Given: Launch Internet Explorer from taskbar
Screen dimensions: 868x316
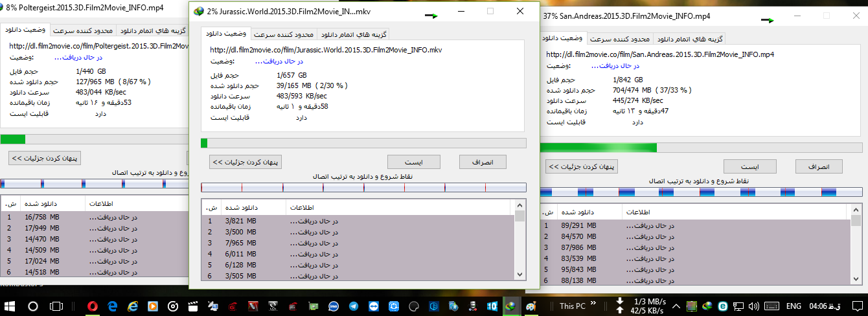Looking at the screenshot, I should tap(133, 306).
